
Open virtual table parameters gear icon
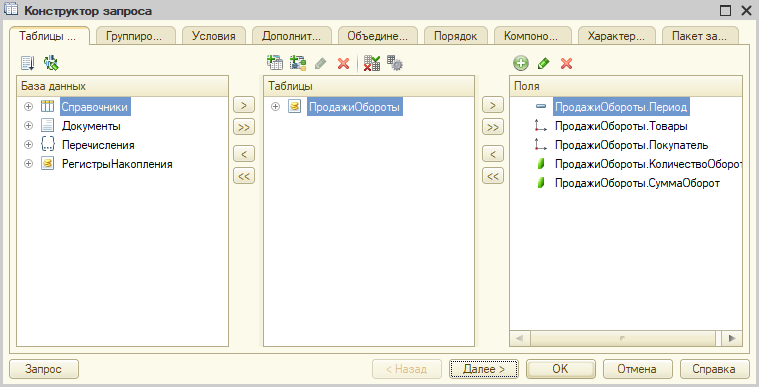click(x=395, y=63)
